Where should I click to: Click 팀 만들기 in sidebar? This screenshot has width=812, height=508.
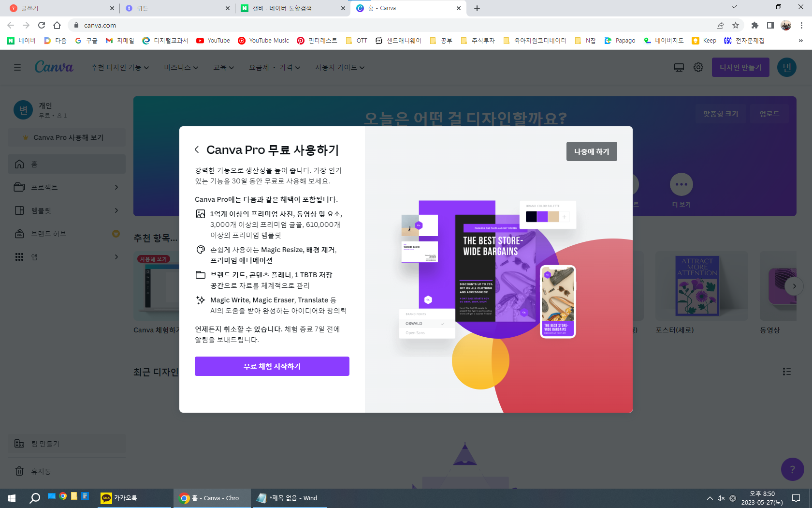click(67, 444)
